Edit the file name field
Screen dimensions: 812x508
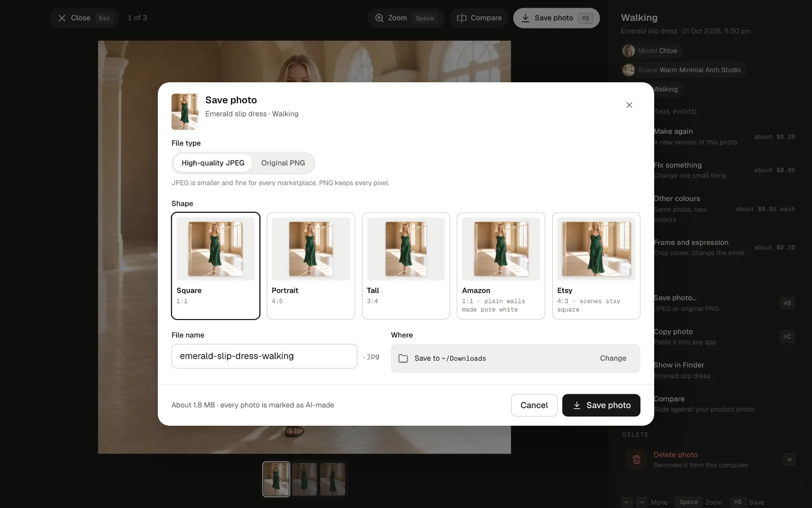click(264, 356)
